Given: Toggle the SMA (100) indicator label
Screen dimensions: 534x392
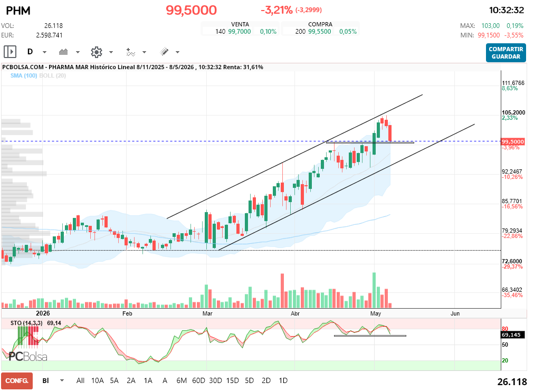Looking at the screenshot, I should tap(24, 75).
